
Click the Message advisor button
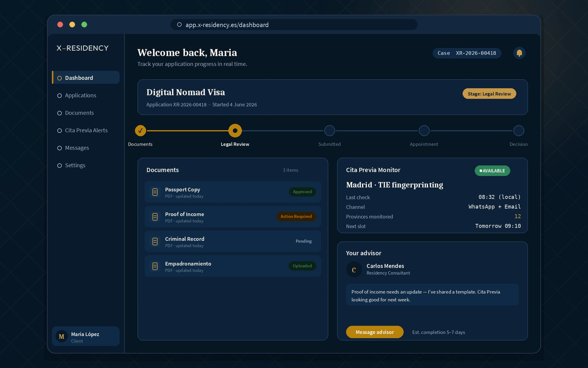point(375,332)
